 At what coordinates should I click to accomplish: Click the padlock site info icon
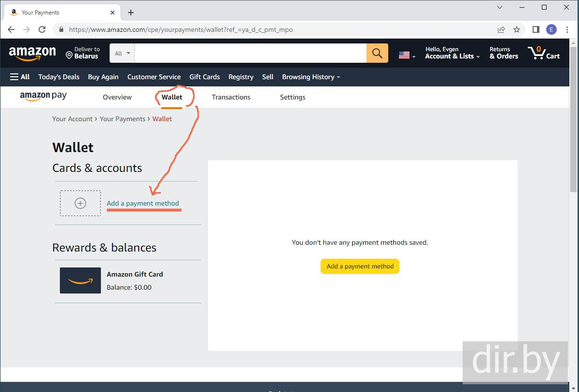pos(61,29)
